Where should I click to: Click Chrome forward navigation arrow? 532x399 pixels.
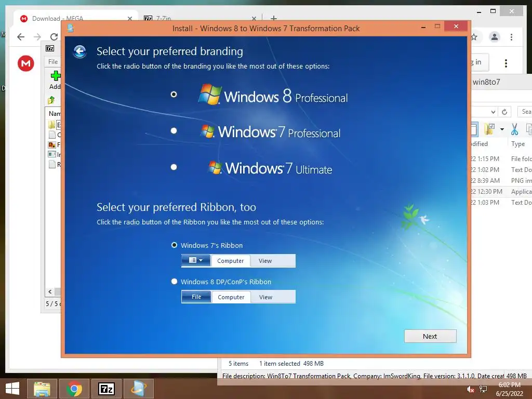[37, 37]
